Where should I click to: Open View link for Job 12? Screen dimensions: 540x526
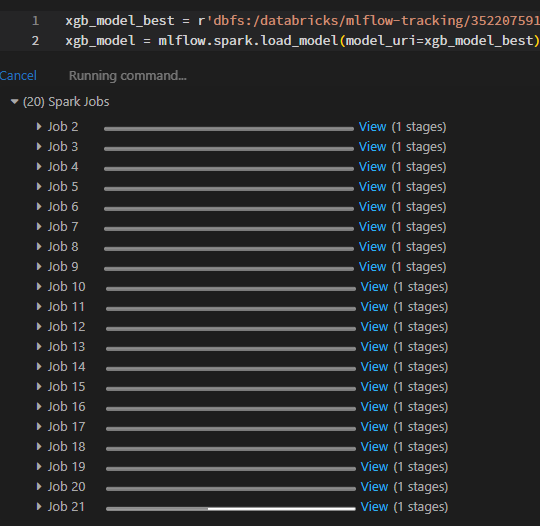pyautogui.click(x=374, y=327)
